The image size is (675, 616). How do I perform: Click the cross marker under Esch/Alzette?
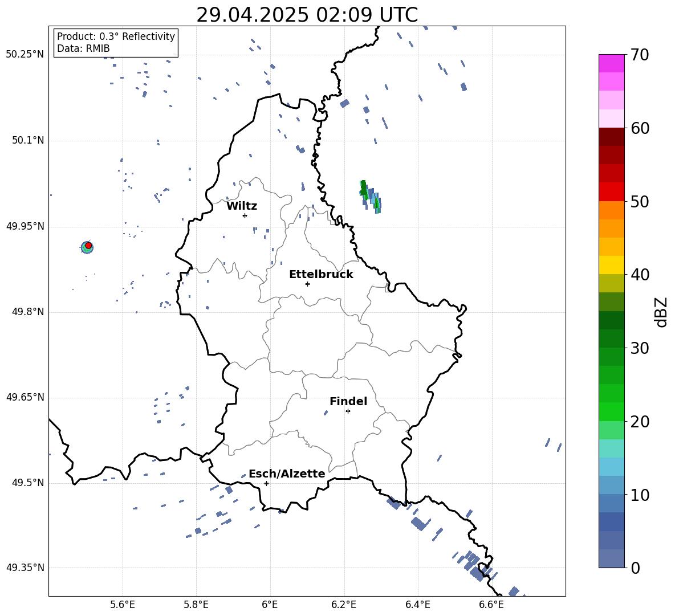(266, 483)
